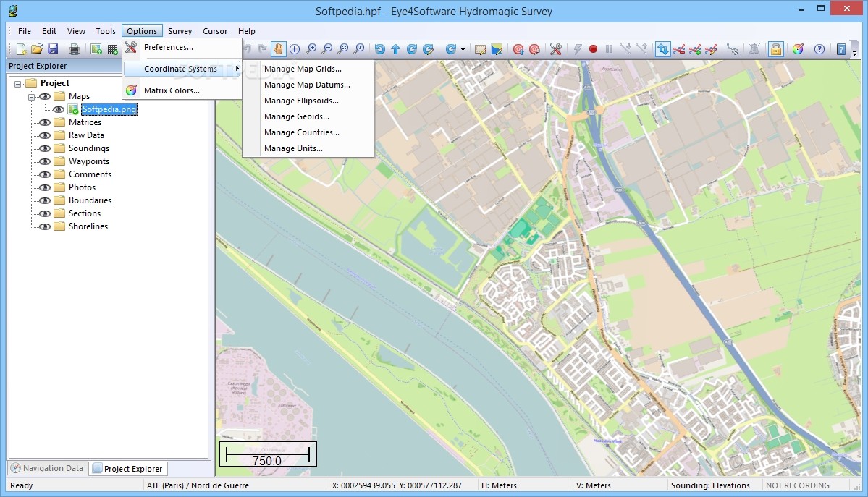The height and width of the screenshot is (497, 868).
Task: Add a map with the green-plus map icon
Action: click(96, 49)
